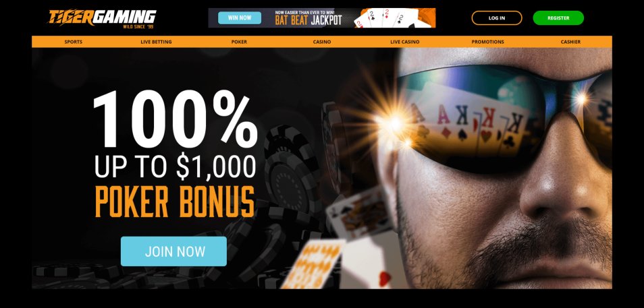The height and width of the screenshot is (308, 644).
Task: Click the orange POKER BONUS text
Action: point(175,202)
